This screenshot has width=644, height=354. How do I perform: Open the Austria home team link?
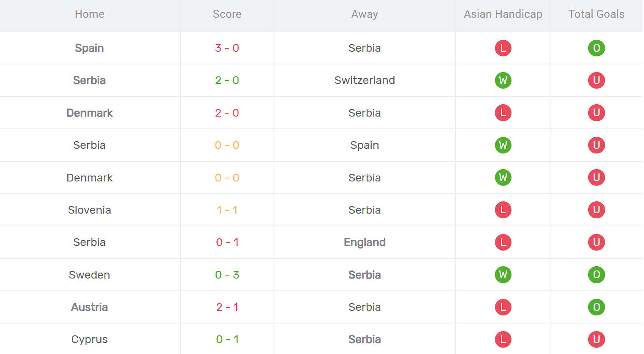click(x=89, y=307)
